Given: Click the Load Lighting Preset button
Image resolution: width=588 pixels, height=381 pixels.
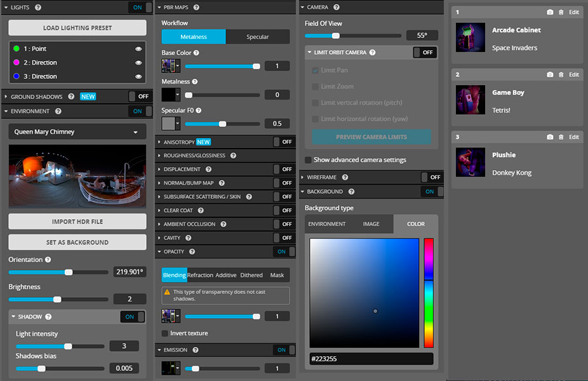Looking at the screenshot, I should point(77,28).
